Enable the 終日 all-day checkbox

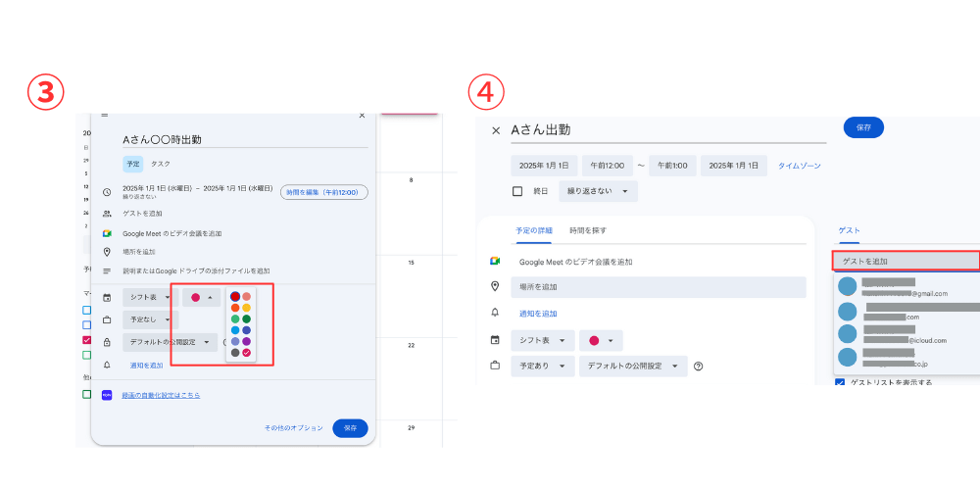tap(517, 192)
